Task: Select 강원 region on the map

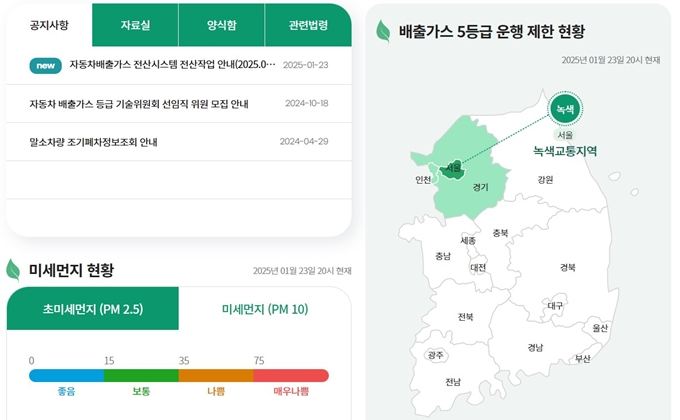Action: [545, 180]
